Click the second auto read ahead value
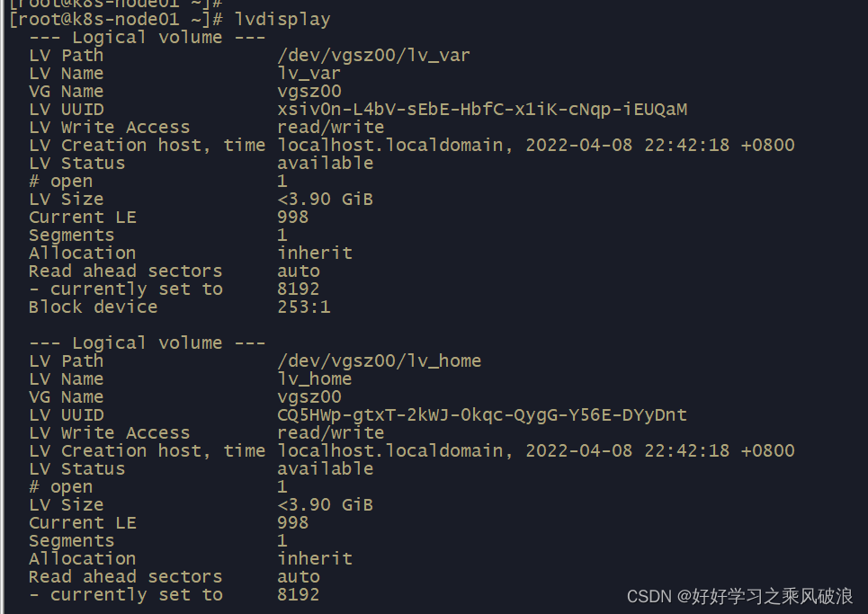The height and width of the screenshot is (614, 868). (299, 577)
